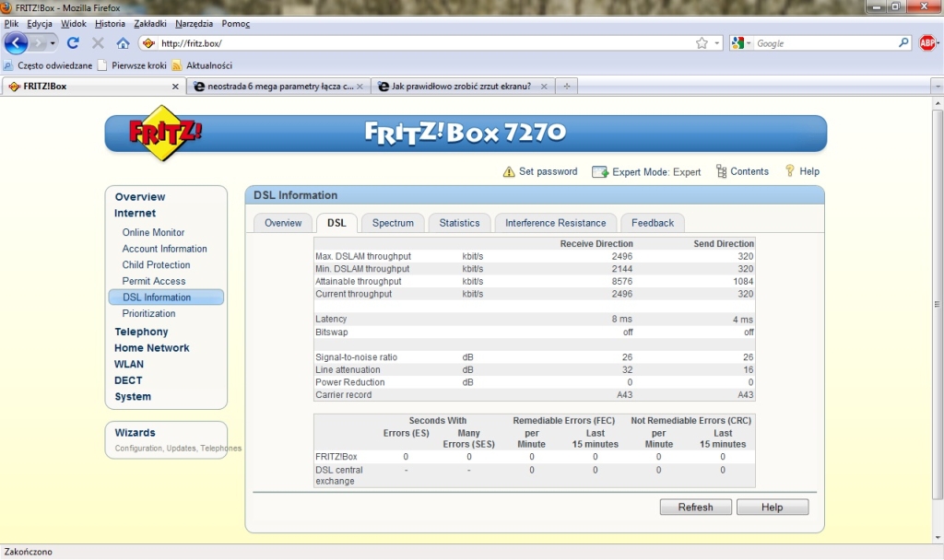The height and width of the screenshot is (560, 944).
Task: Select DSL Information in the sidebar
Action: [166, 297]
